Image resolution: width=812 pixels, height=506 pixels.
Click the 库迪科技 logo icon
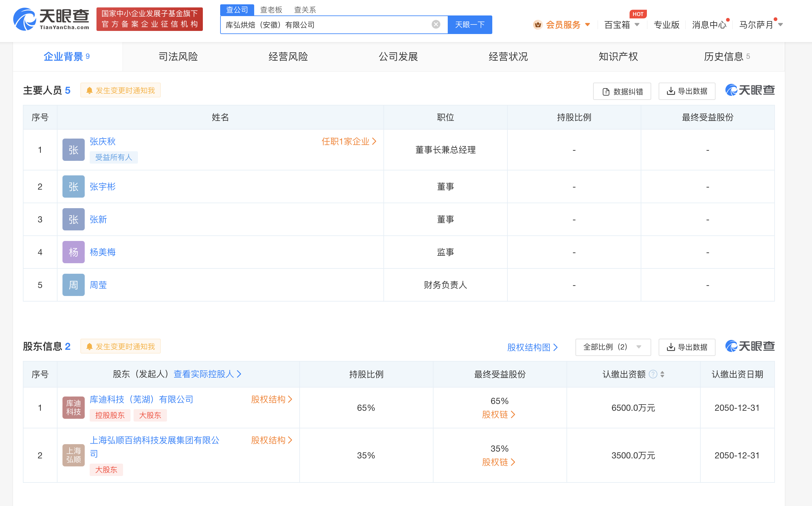pyautogui.click(x=74, y=408)
